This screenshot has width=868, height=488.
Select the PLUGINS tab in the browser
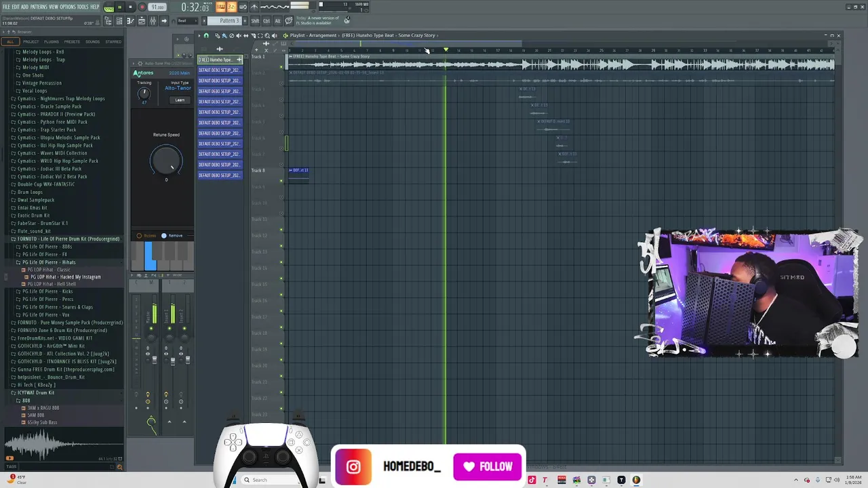(52, 41)
